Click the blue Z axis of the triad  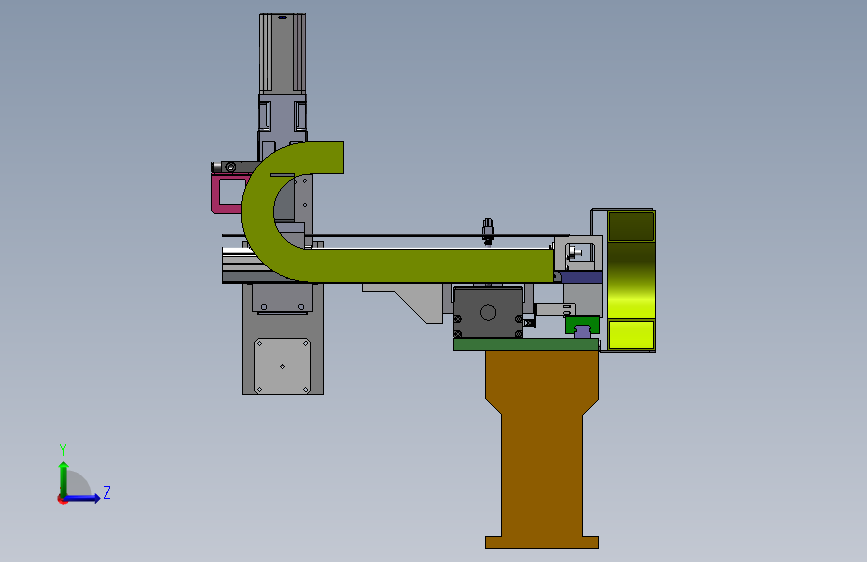[83, 498]
